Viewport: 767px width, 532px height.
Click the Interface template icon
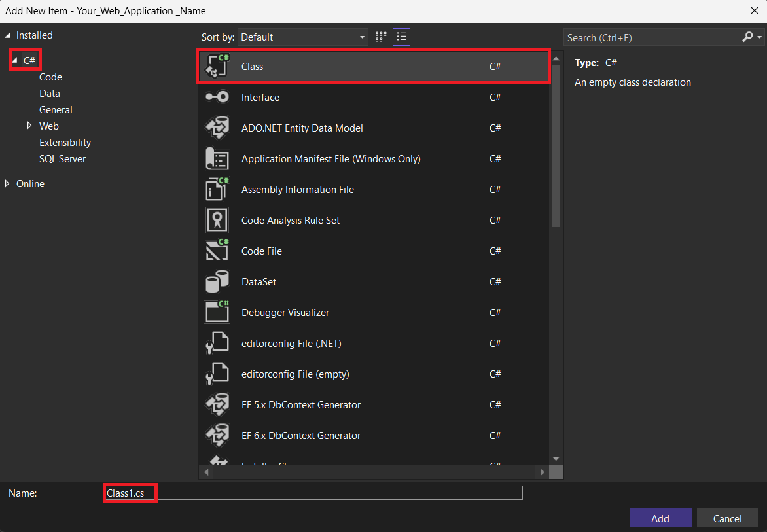click(x=217, y=98)
